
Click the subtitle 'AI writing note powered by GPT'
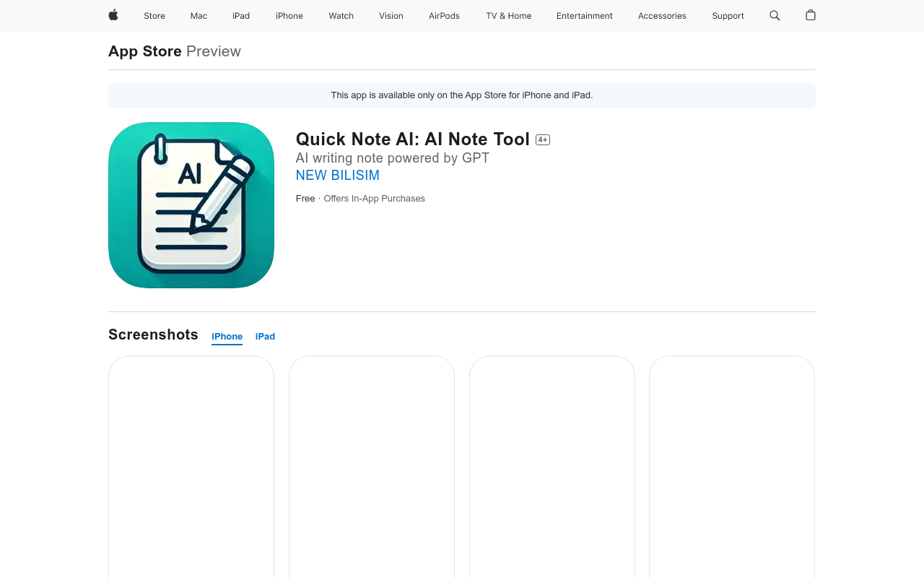pyautogui.click(x=393, y=158)
